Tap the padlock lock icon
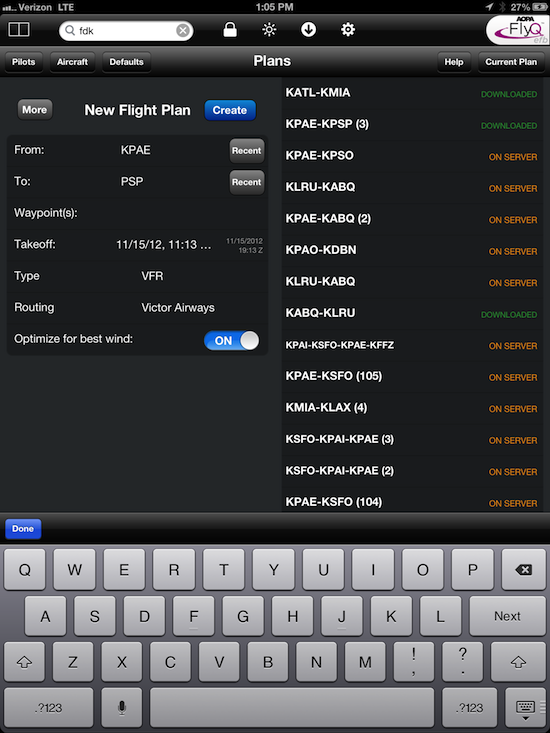Screen dimensions: 550x733 (229, 29)
